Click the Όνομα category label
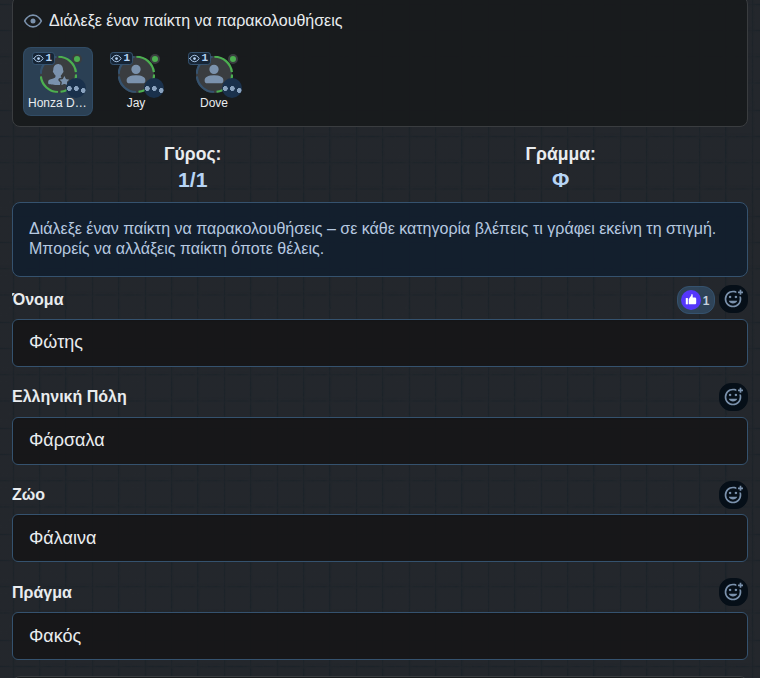Image resolution: width=760 pixels, height=678 pixels. click(x=38, y=300)
